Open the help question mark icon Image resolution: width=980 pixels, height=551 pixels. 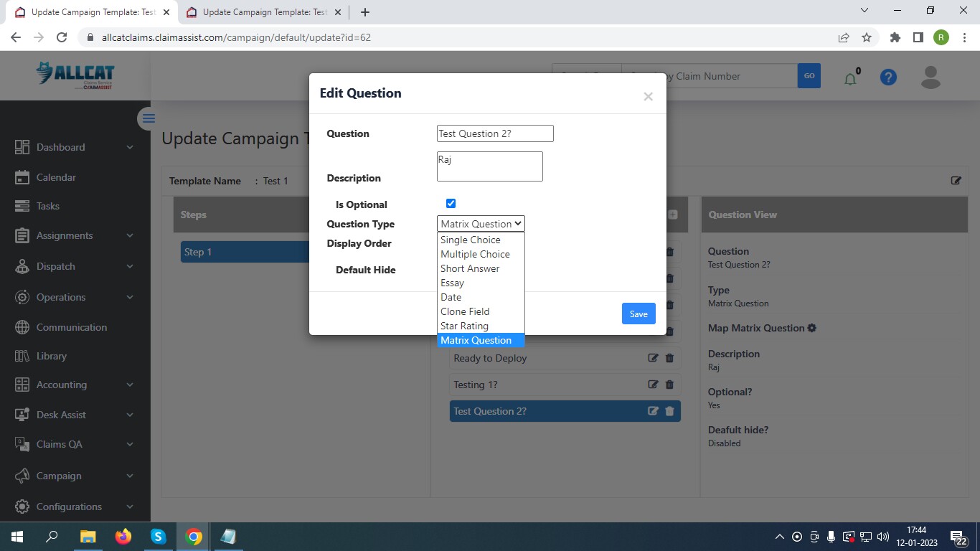(888, 77)
